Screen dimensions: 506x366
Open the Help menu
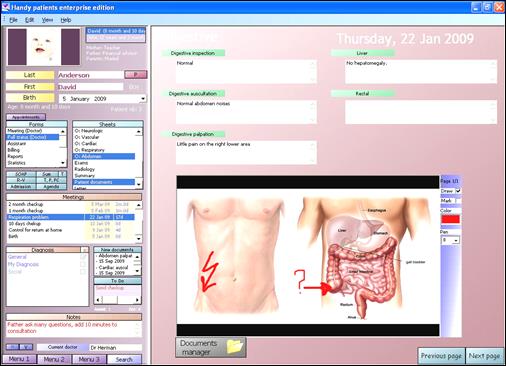[x=66, y=20]
